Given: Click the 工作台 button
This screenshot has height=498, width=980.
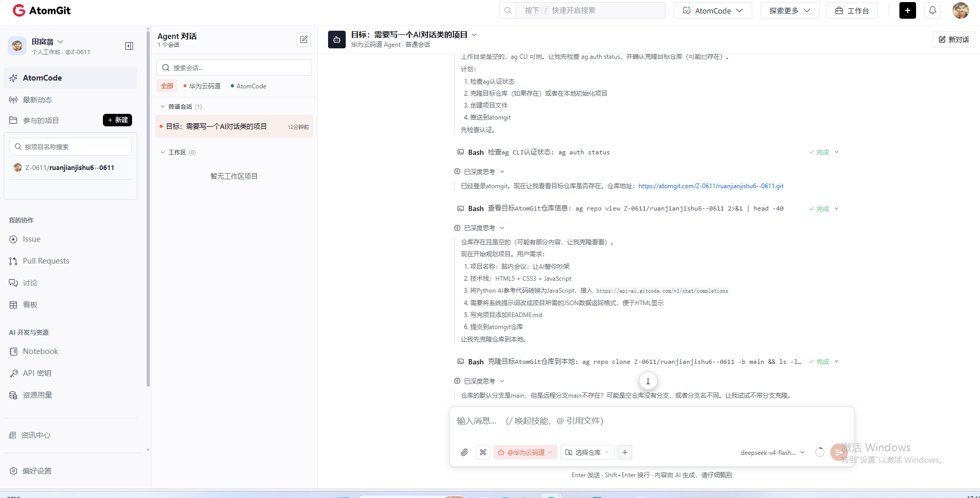Looking at the screenshot, I should pyautogui.click(x=852, y=10).
